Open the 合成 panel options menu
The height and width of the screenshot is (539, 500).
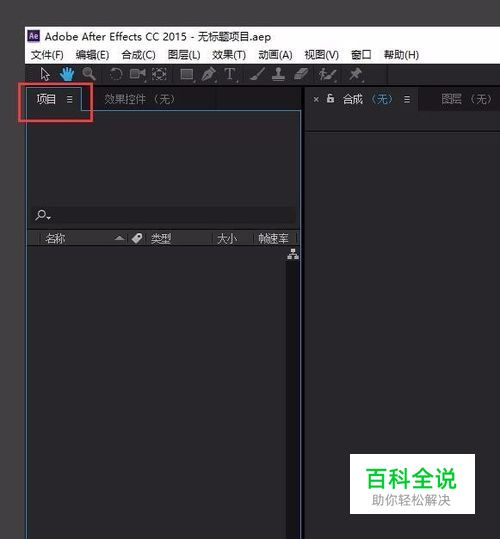(x=407, y=99)
